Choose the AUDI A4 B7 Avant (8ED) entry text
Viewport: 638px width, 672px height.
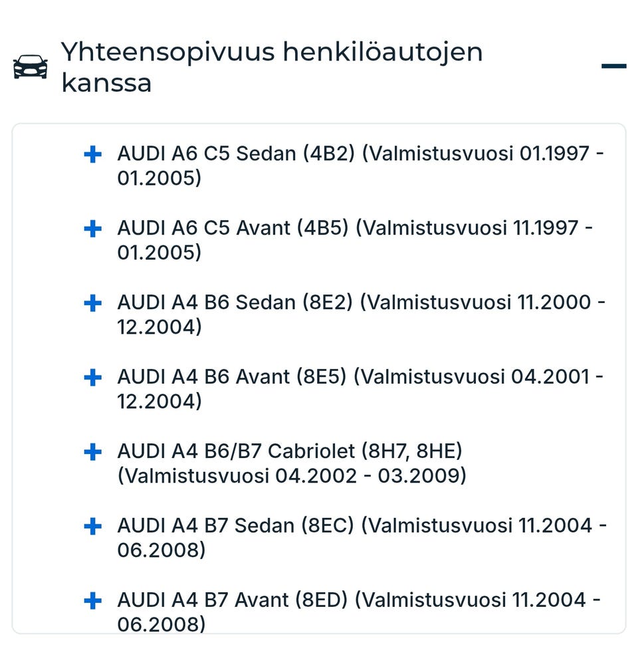(x=359, y=601)
